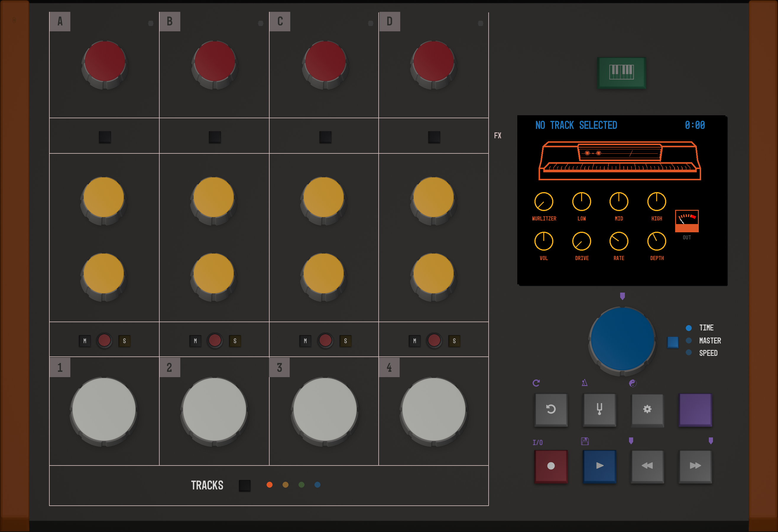
Task: Click the purple I/O label
Action: tap(538, 443)
